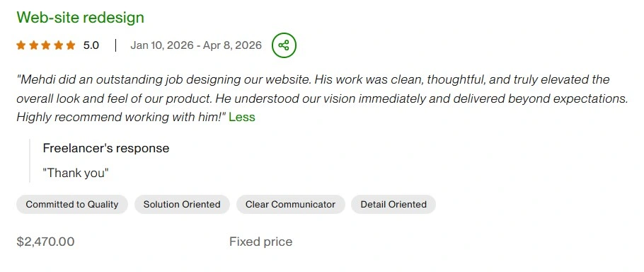Image resolution: width=644 pixels, height=272 pixels.
Task: Open the Web-site redesign job title
Action: tap(81, 18)
